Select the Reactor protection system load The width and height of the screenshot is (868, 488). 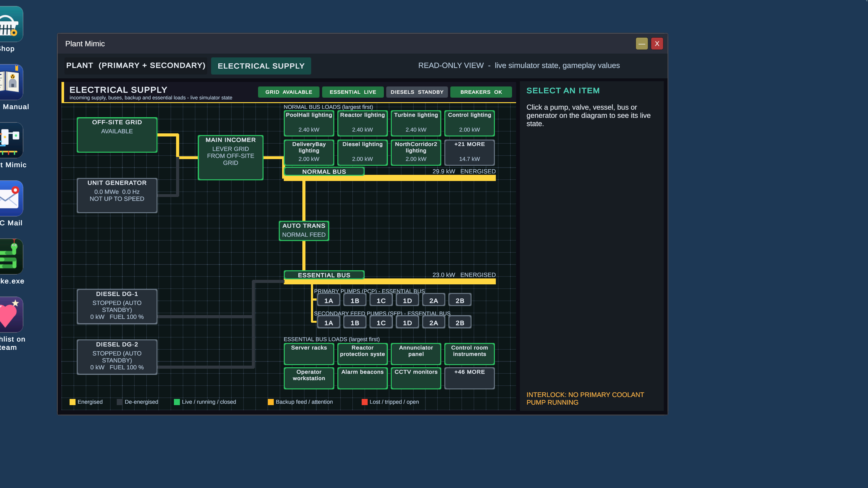pyautogui.click(x=362, y=354)
